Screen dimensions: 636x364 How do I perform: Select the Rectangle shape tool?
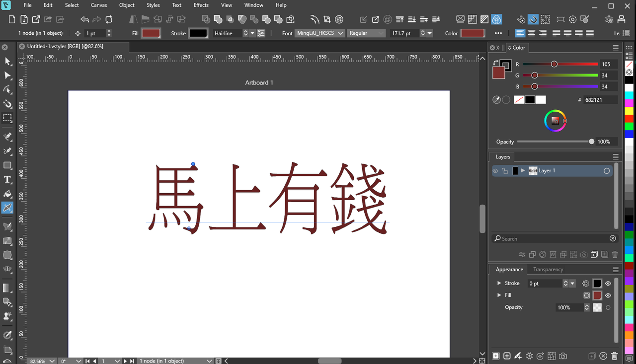[7, 165]
